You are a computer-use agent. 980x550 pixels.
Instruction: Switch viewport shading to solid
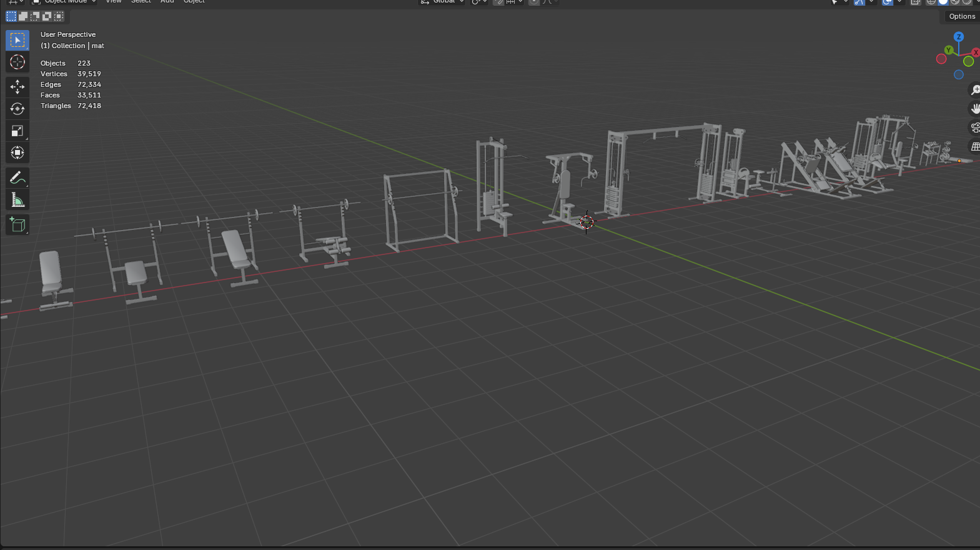[943, 2]
